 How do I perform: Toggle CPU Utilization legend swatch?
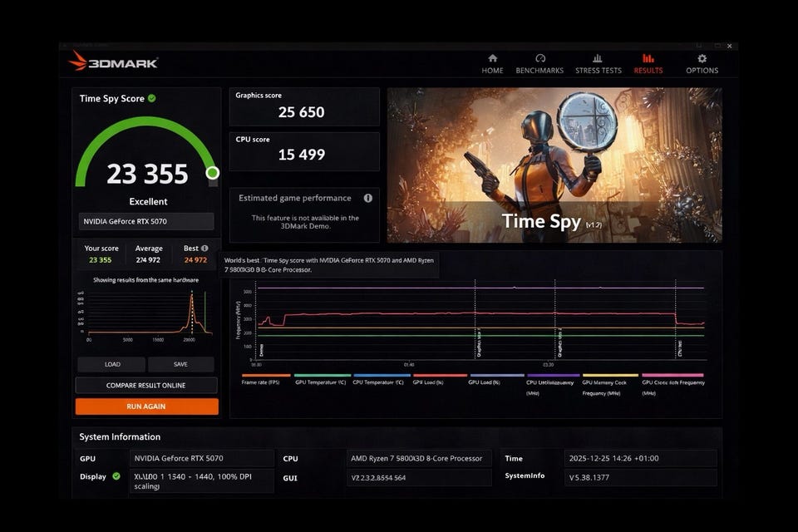pos(552,375)
